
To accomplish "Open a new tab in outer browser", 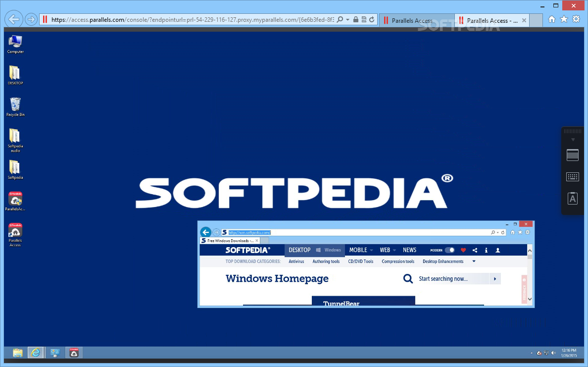I will pyautogui.click(x=536, y=21).
